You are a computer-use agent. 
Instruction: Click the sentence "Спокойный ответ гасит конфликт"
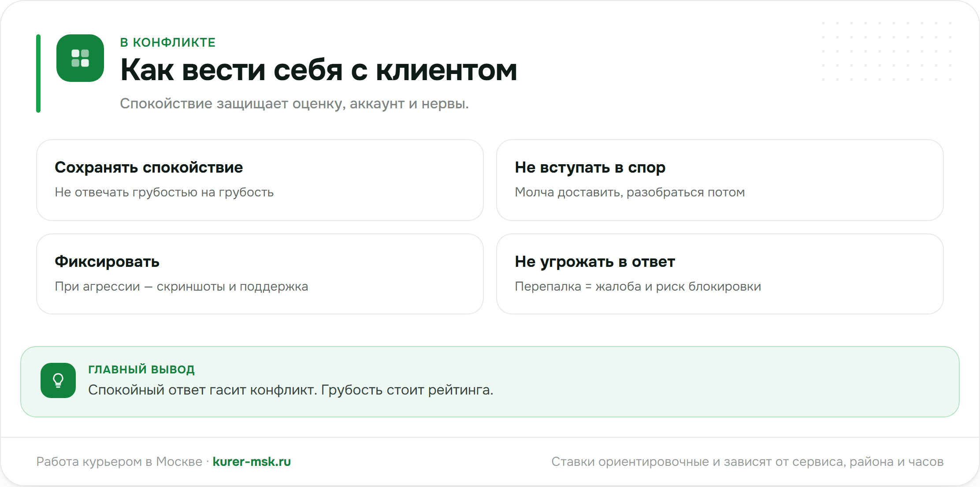tap(202, 390)
